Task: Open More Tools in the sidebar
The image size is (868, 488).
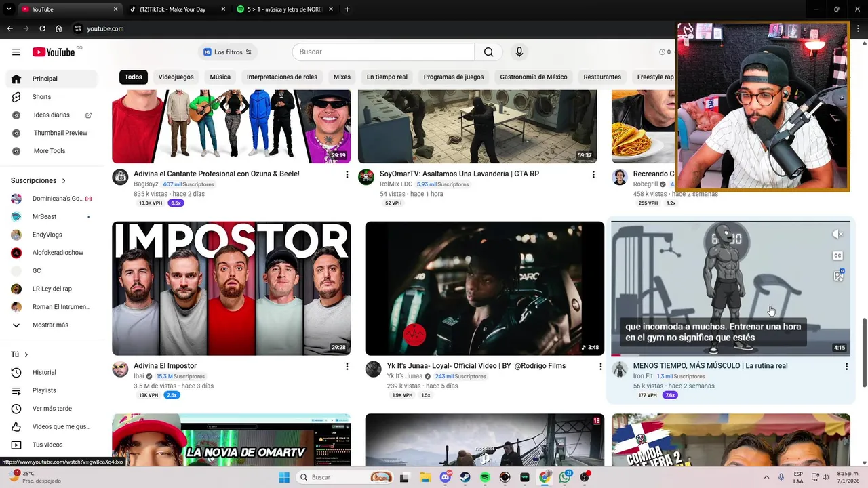Action: (x=52, y=151)
